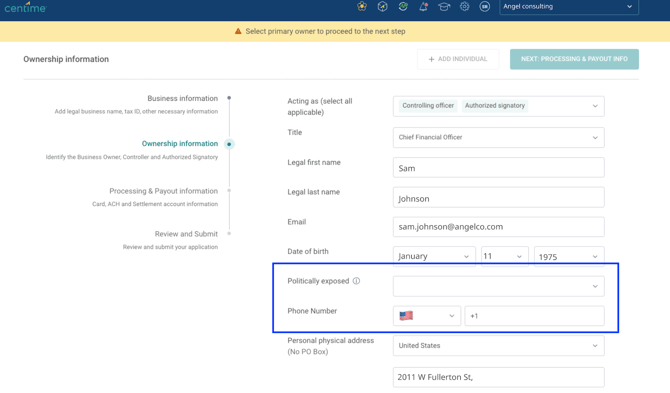Open the birth day dropdown showing 11
The height and width of the screenshot is (393, 670).
[x=505, y=256]
